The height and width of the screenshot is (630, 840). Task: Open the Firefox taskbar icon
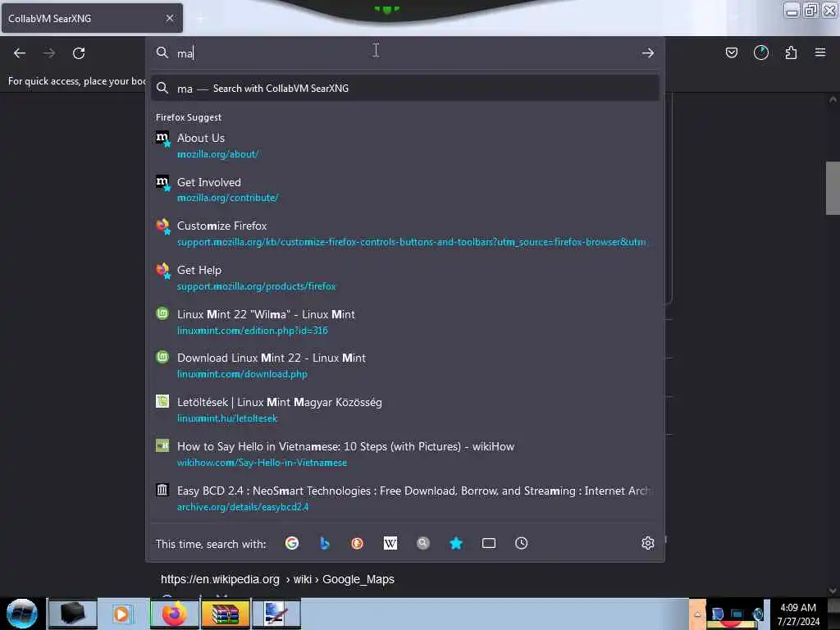pos(175,614)
